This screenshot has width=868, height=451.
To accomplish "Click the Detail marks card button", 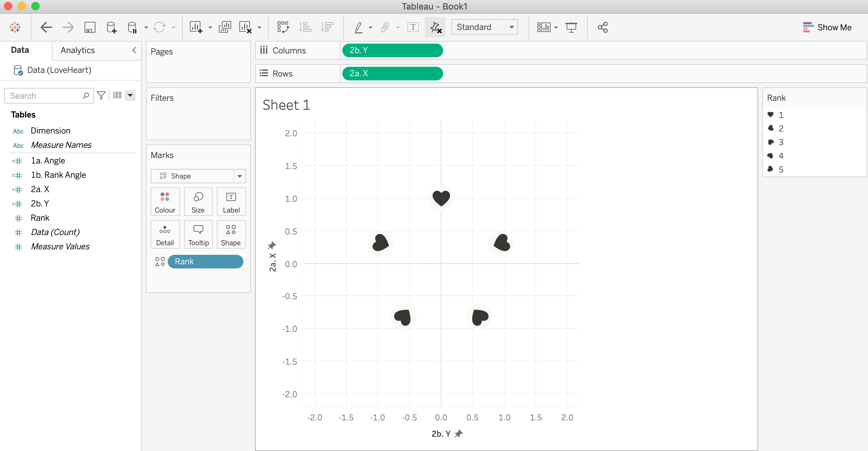I will 165,235.
